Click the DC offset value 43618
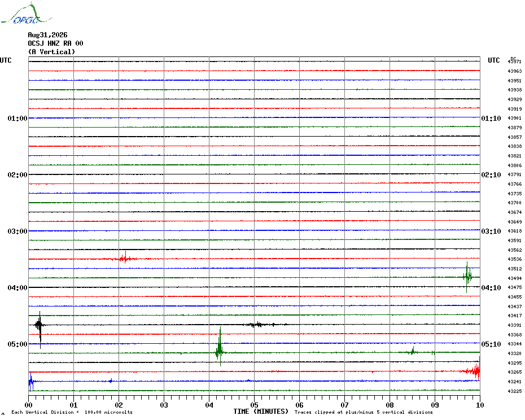Viewport: 525px width, 420px height. coord(515,231)
